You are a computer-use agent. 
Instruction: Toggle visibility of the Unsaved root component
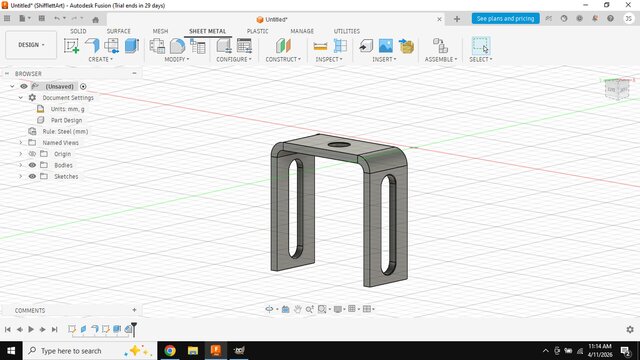[x=24, y=86]
